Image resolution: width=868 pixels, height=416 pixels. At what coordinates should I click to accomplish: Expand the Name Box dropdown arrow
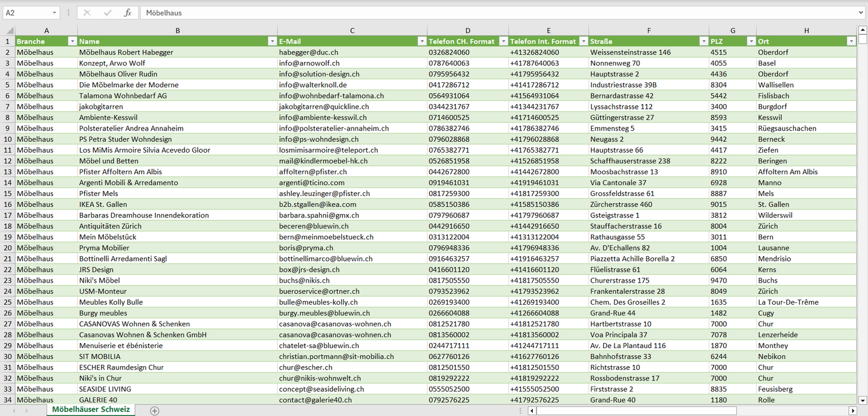[54, 13]
